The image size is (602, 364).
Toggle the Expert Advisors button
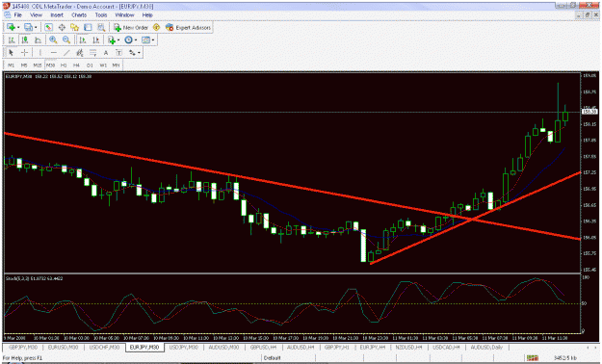point(188,27)
